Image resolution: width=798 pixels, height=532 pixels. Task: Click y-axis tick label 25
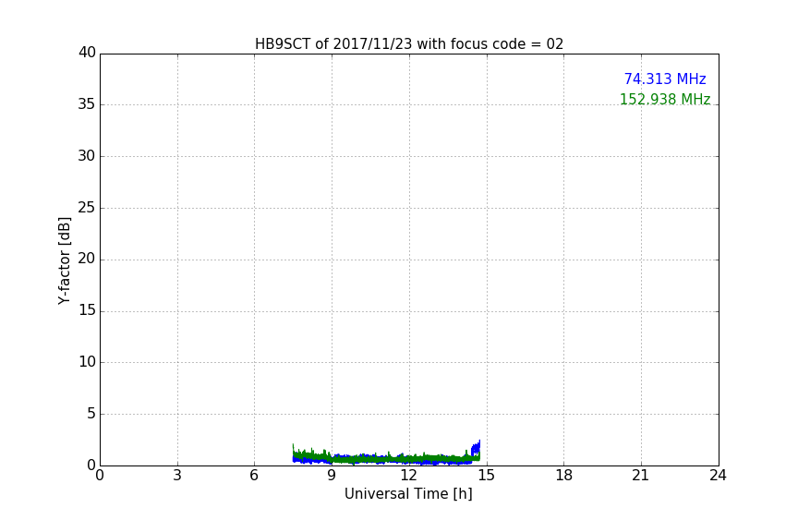87,207
